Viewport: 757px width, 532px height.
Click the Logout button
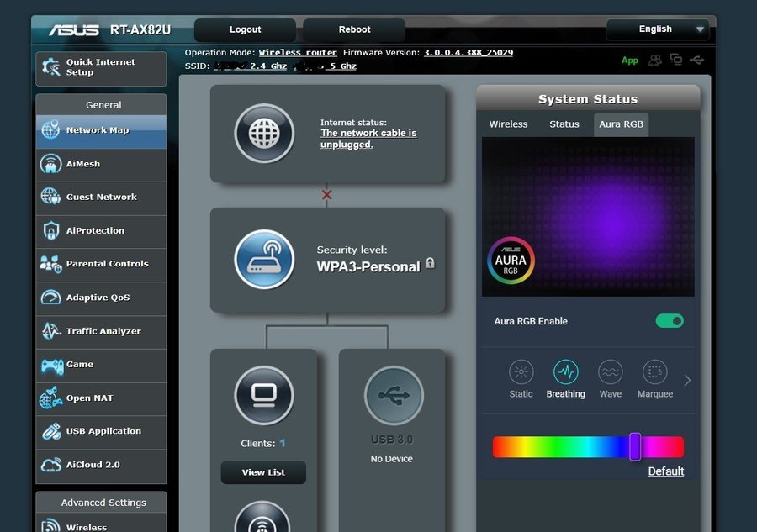tap(246, 29)
